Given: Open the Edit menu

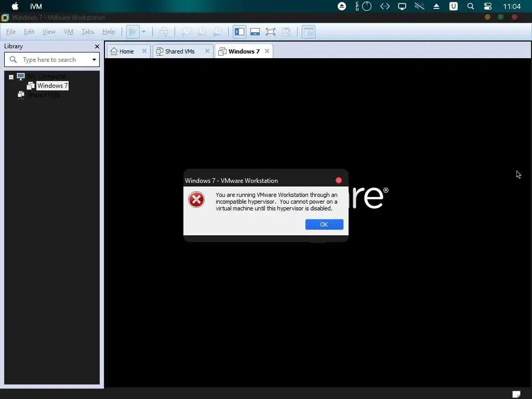Looking at the screenshot, I should point(29,32).
